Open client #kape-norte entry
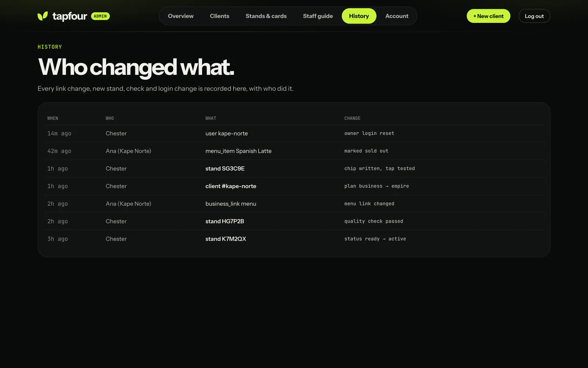The height and width of the screenshot is (368, 588). pyautogui.click(x=231, y=186)
